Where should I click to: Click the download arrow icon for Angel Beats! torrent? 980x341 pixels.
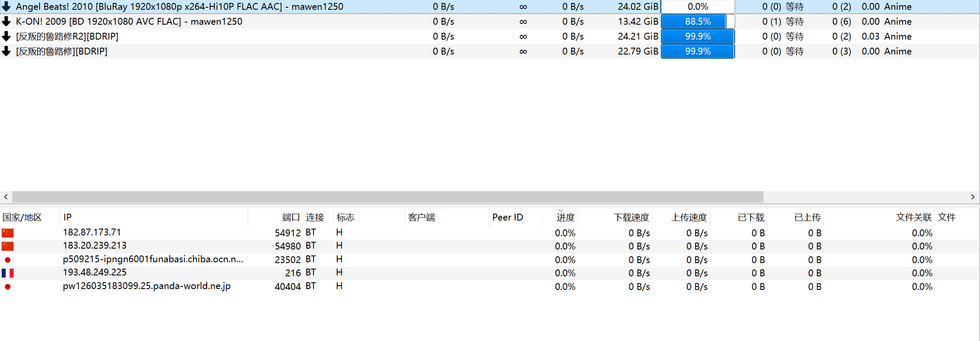coord(6,6)
